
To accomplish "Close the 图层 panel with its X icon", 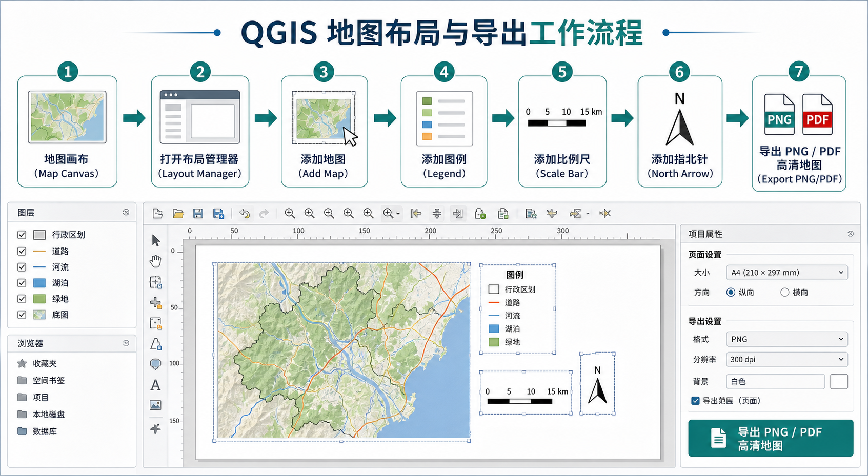I will pyautogui.click(x=126, y=212).
